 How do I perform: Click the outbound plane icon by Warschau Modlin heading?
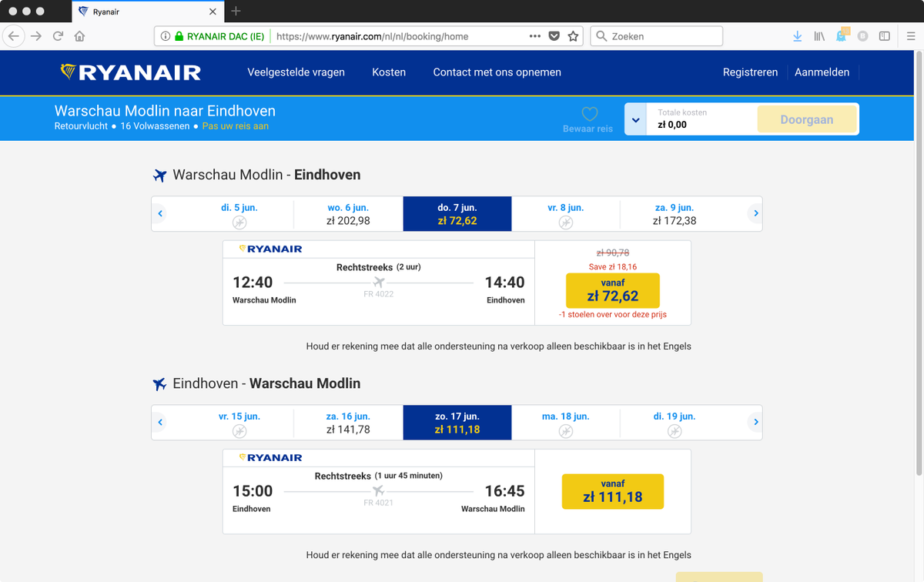click(x=159, y=176)
